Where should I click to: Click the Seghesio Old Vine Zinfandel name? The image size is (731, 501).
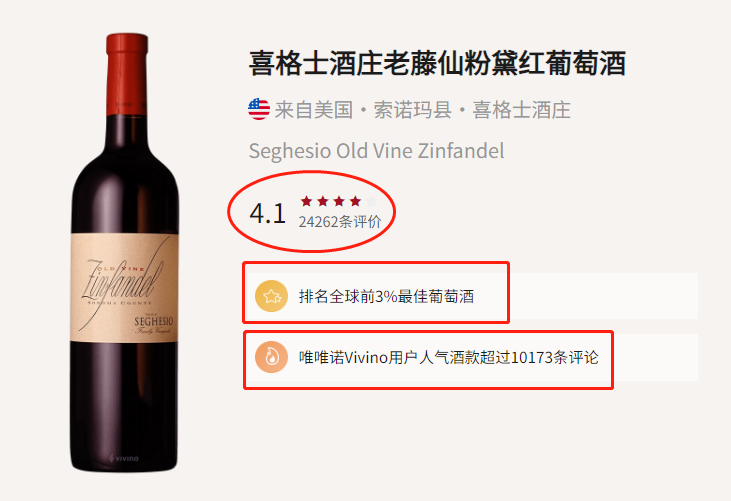376,151
